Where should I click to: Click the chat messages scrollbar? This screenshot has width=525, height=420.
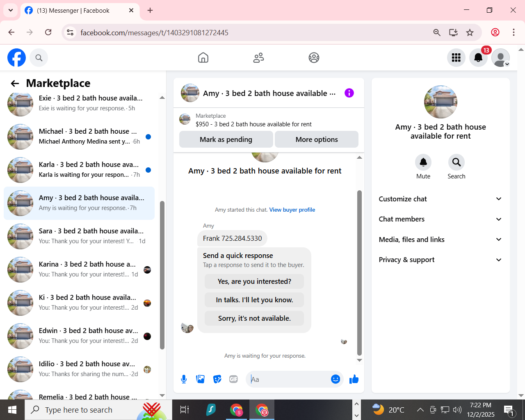coord(359,273)
